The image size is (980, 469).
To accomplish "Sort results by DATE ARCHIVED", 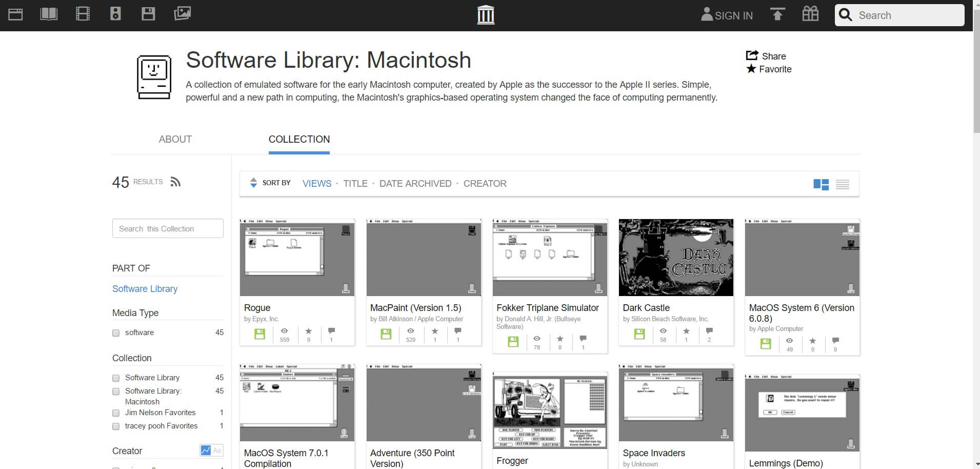I will click(415, 183).
